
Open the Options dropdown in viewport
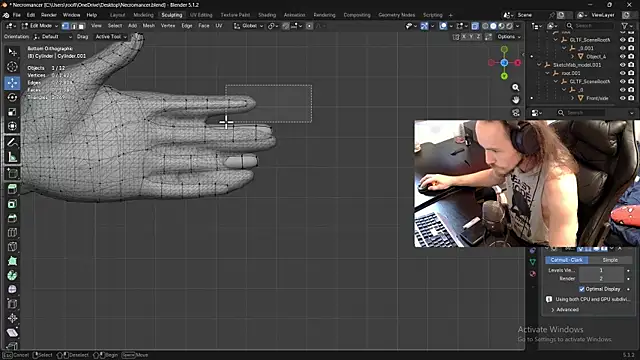509,37
